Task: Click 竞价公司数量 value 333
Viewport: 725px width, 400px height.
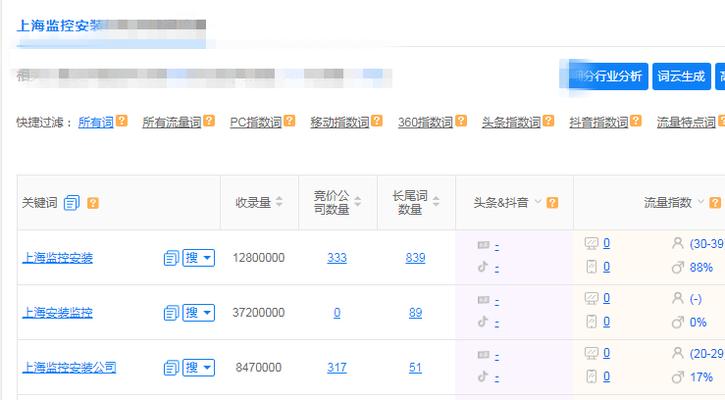Action: pos(337,258)
